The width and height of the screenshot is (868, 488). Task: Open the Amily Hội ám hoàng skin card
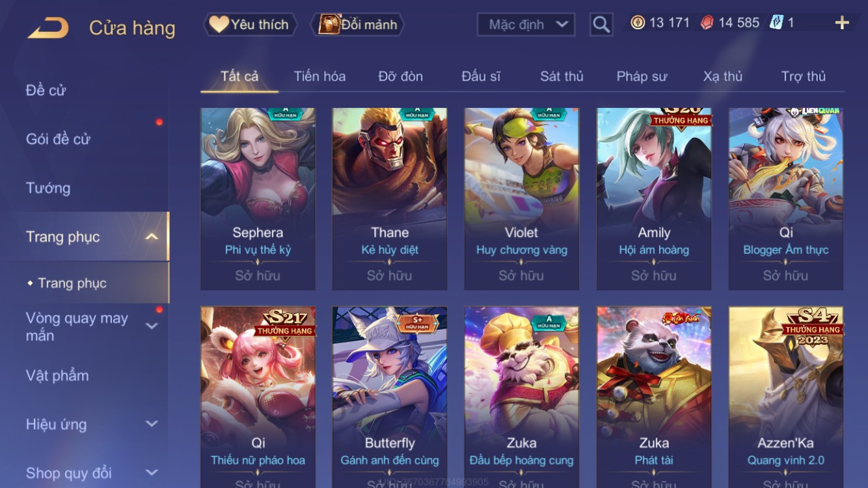coord(654,198)
